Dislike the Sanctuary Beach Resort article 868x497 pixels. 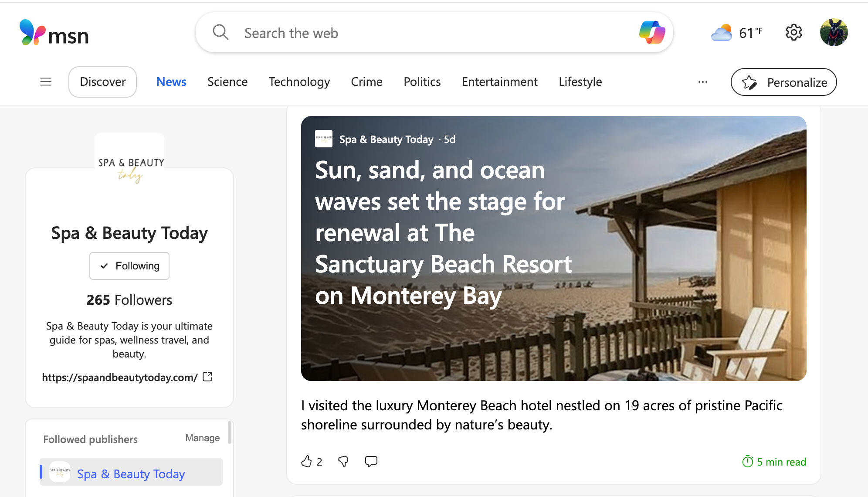coord(343,461)
